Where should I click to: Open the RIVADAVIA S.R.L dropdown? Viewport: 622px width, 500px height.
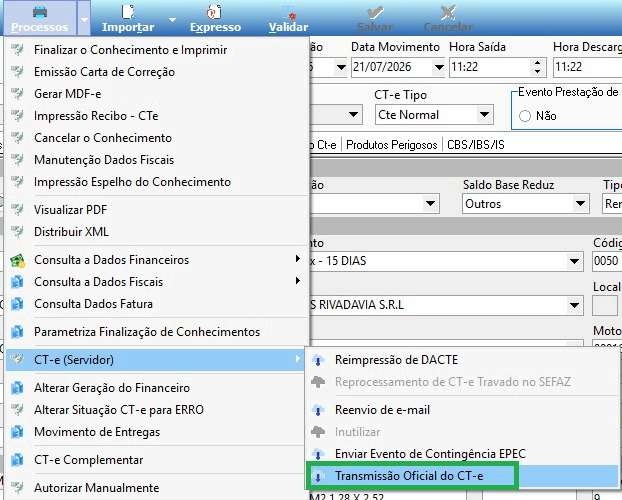tap(574, 305)
